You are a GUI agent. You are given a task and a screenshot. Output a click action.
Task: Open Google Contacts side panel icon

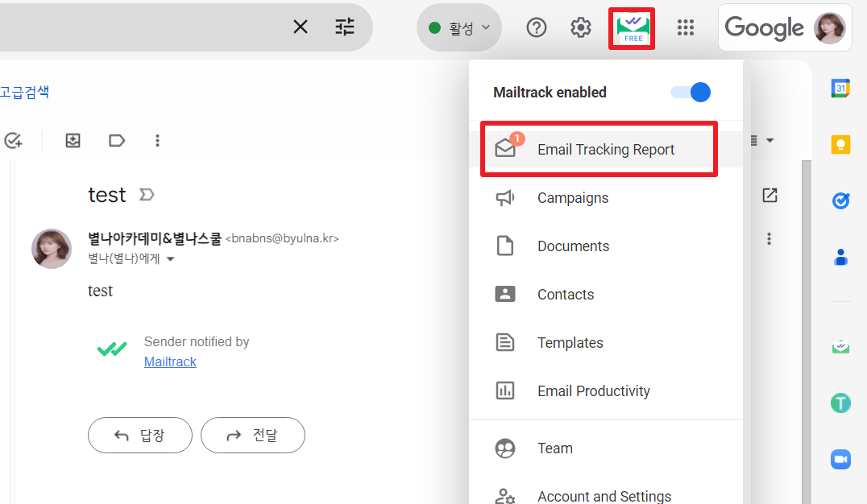pyautogui.click(x=840, y=257)
